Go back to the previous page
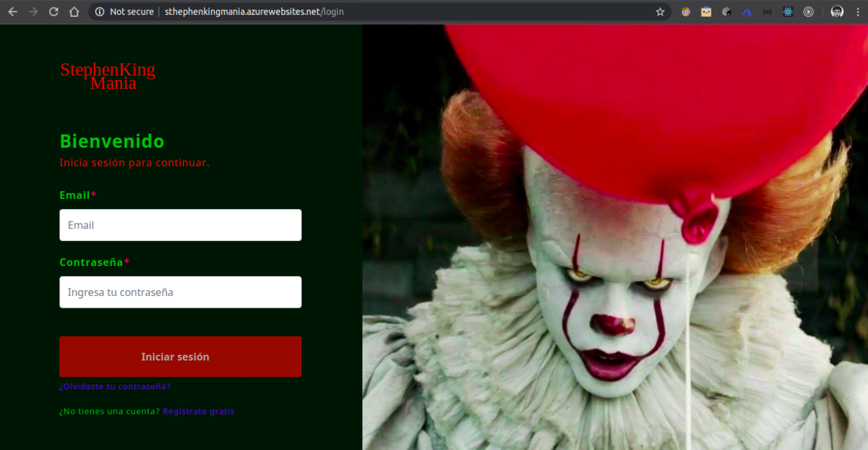 pyautogui.click(x=13, y=12)
